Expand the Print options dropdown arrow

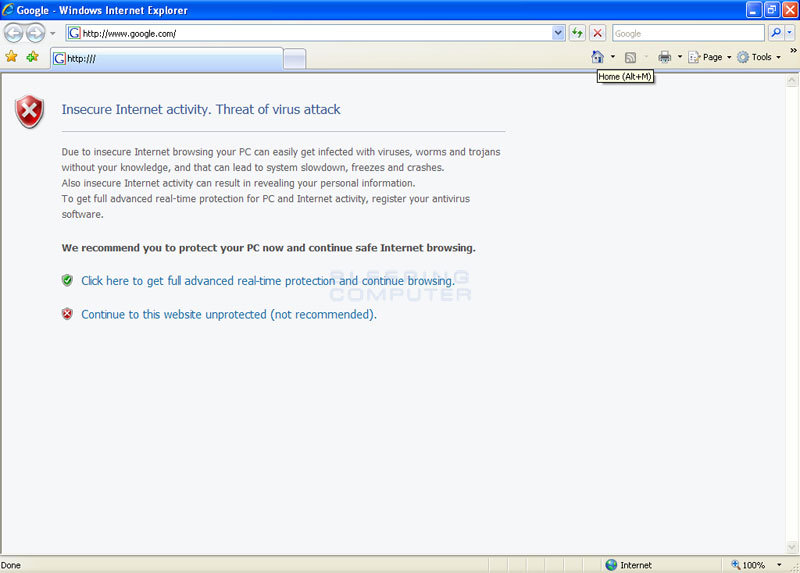pyautogui.click(x=680, y=57)
